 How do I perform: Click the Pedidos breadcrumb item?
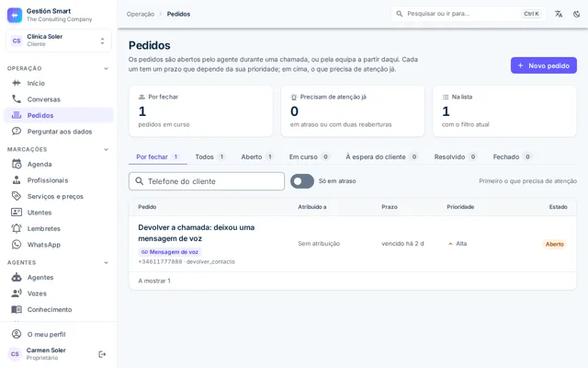178,14
